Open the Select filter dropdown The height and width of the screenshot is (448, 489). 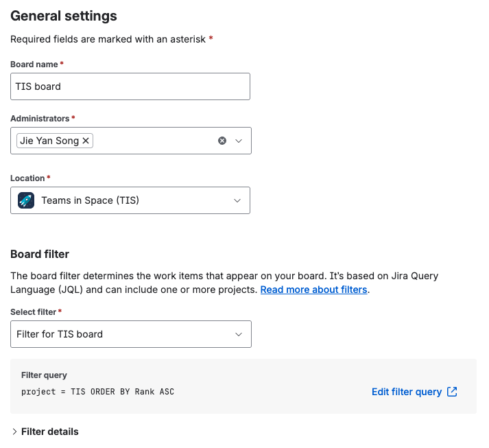pyautogui.click(x=131, y=334)
